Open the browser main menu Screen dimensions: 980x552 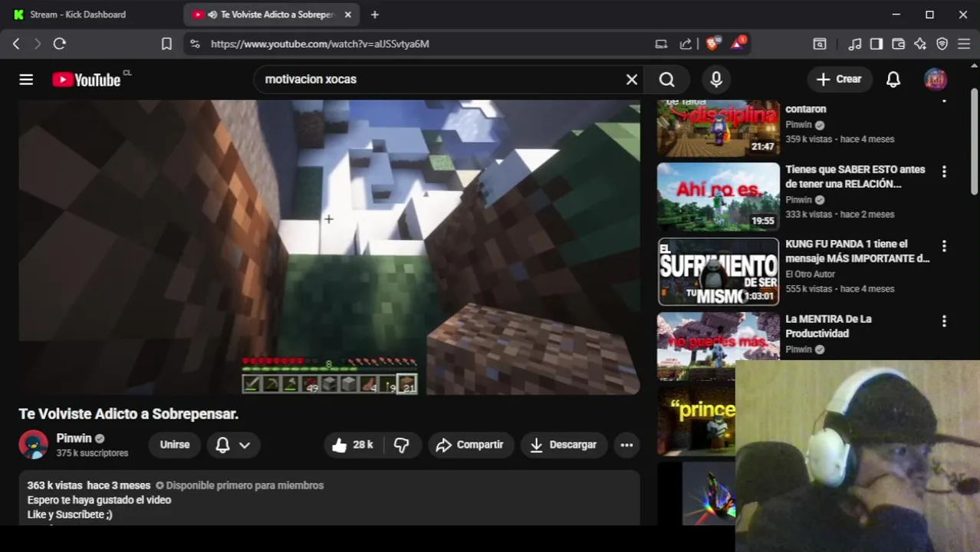[x=965, y=44]
